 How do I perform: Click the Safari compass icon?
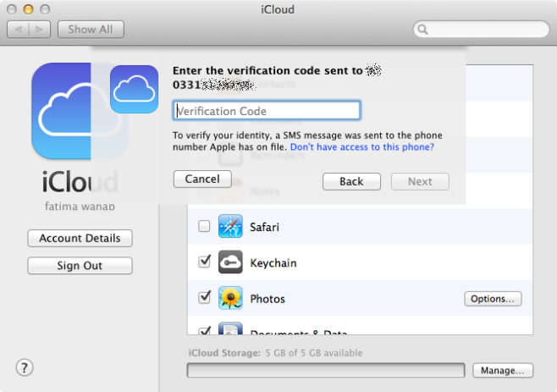tap(230, 227)
